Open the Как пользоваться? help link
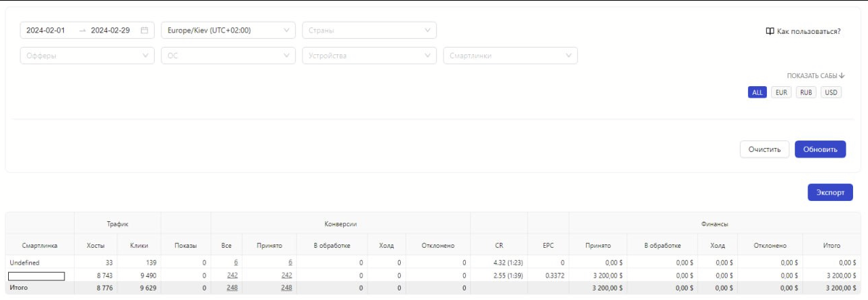The image size is (868, 300). click(808, 31)
